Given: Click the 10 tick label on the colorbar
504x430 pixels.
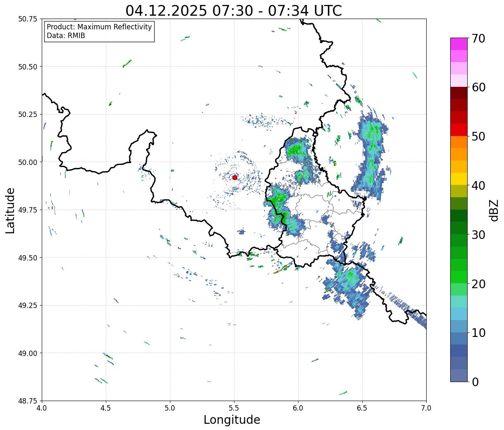Looking at the screenshot, I should coord(478,333).
